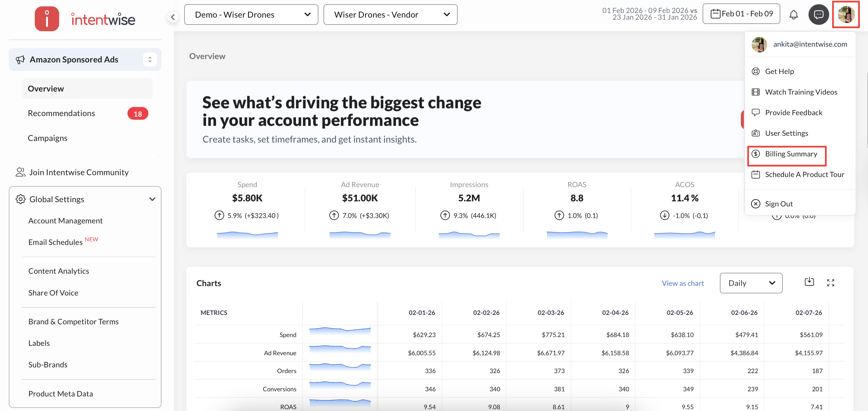
Task: Open Account Management settings
Action: (x=65, y=220)
